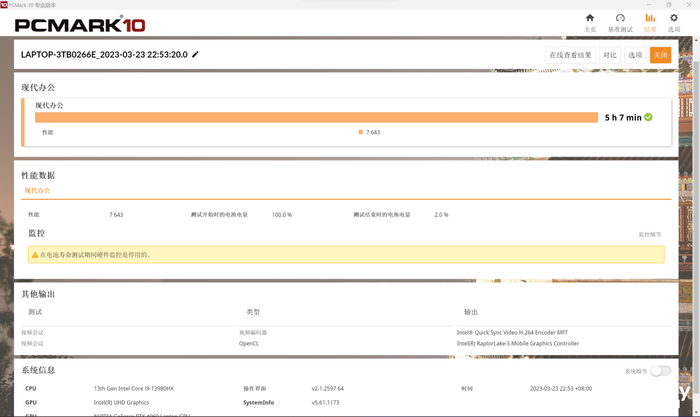
Task: Toggle the 系统细节 switch
Action: point(660,371)
